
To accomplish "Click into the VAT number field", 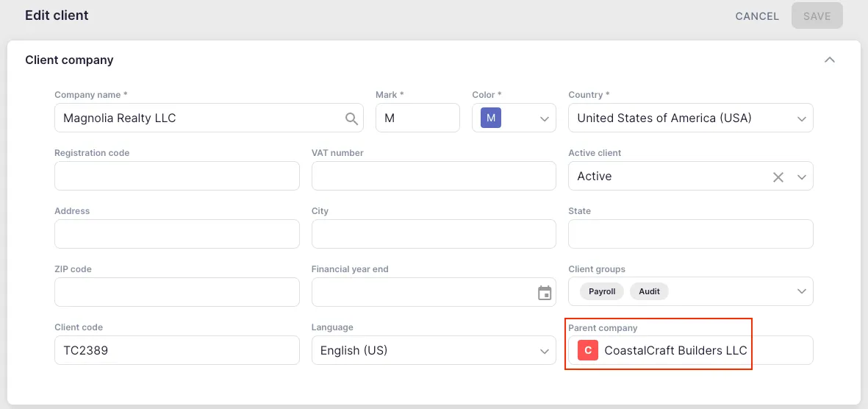I will pyautogui.click(x=434, y=177).
